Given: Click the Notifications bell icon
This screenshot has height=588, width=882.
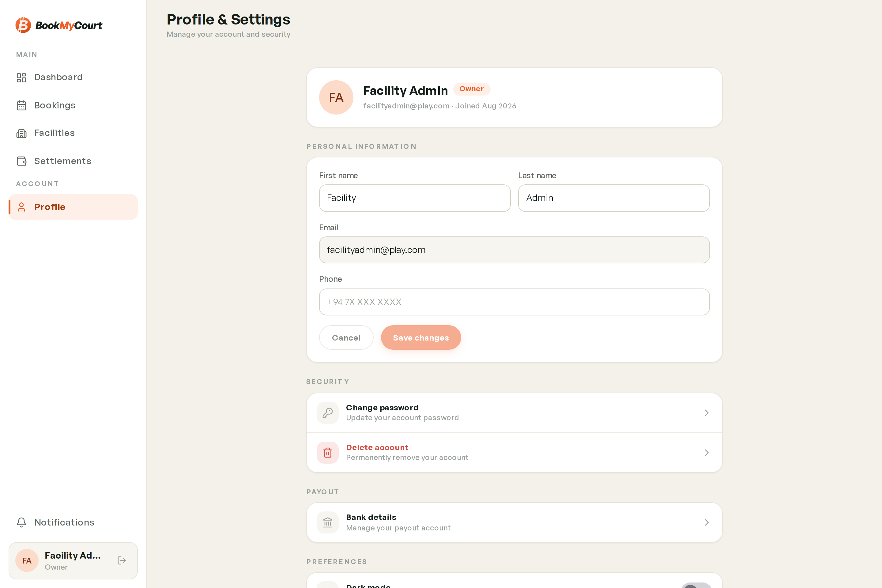Looking at the screenshot, I should click(x=21, y=522).
